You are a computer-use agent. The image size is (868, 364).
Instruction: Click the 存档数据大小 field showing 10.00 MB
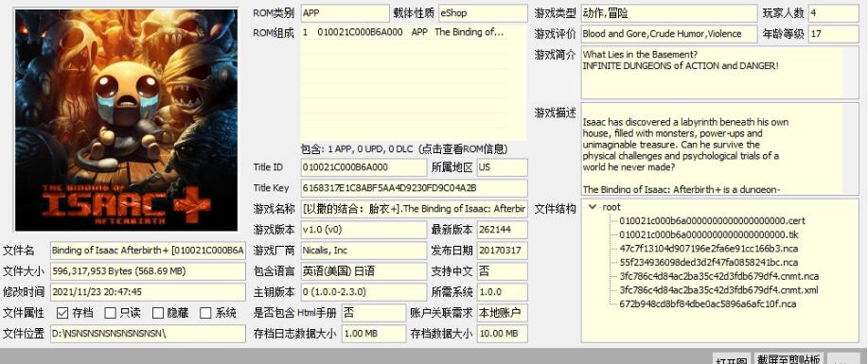tap(502, 334)
